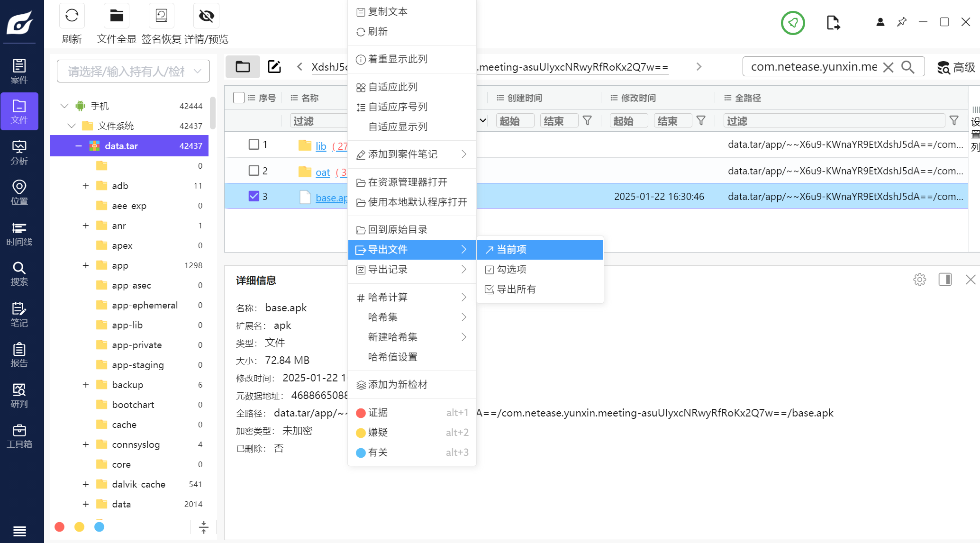Toggle the select-all header checkbox

tap(239, 98)
